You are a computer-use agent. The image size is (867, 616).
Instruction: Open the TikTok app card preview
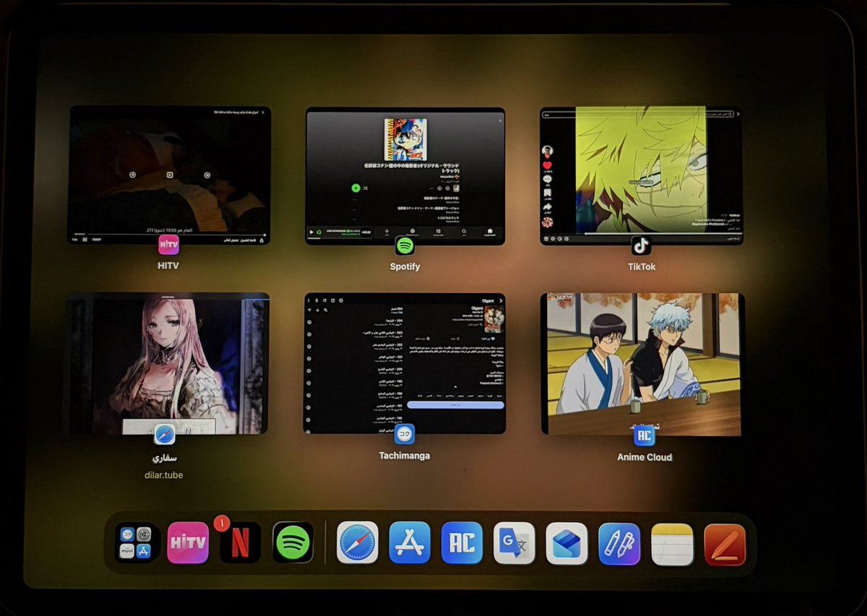pos(642,175)
